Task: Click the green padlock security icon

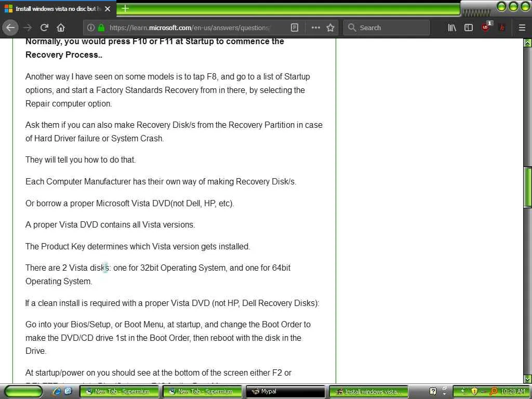Action: click(x=101, y=28)
